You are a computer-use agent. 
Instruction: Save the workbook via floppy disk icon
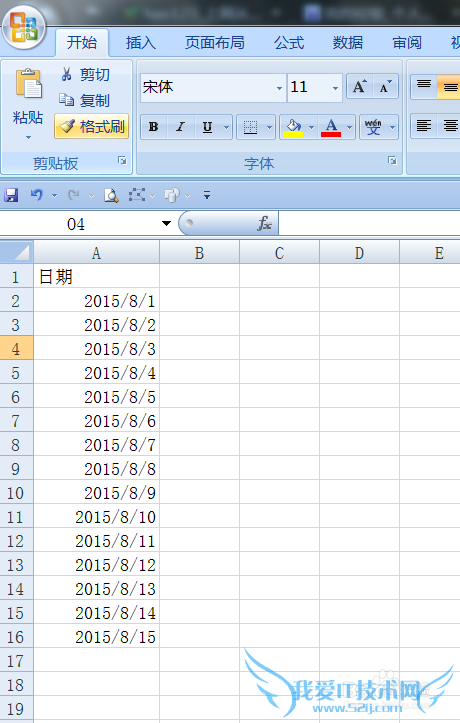click(x=11, y=195)
